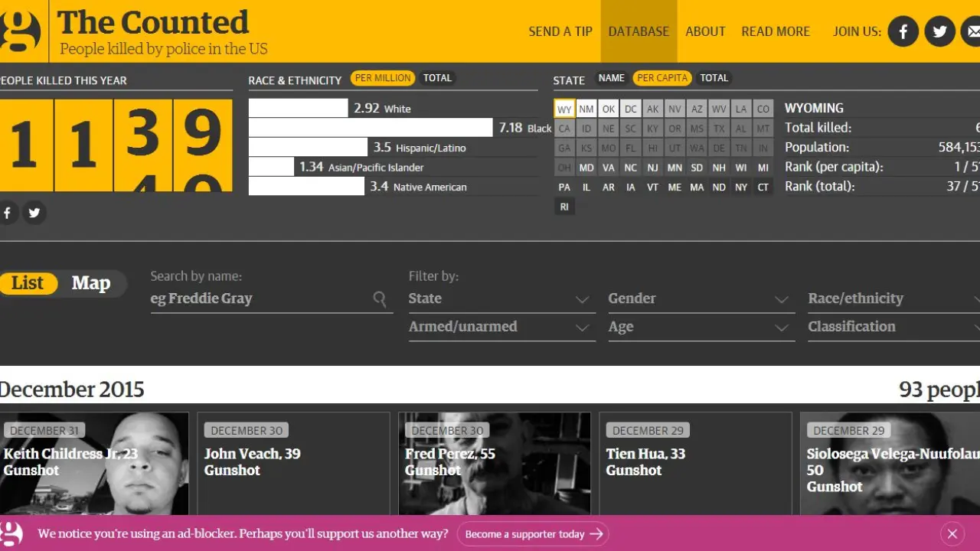Expand the State filter dropdown
Image resolution: width=980 pixels, height=551 pixels.
pos(501,299)
